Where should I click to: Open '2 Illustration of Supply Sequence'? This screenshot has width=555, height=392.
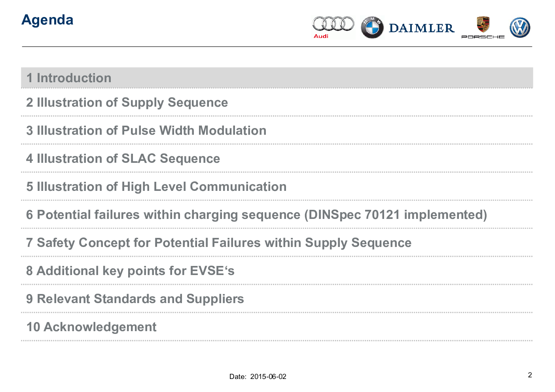127,102
